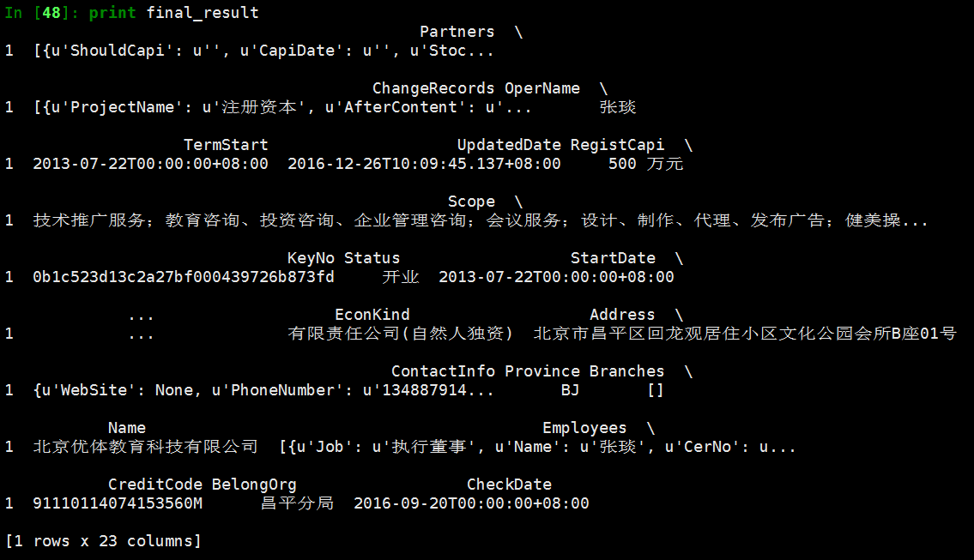
Task: Click the ChangeRecords column header
Action: coord(433,88)
